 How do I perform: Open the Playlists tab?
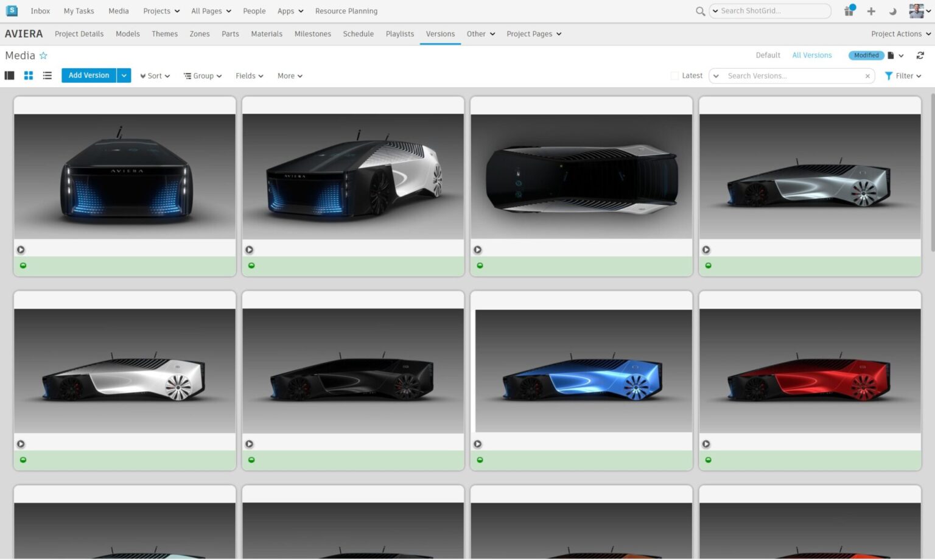[399, 34]
